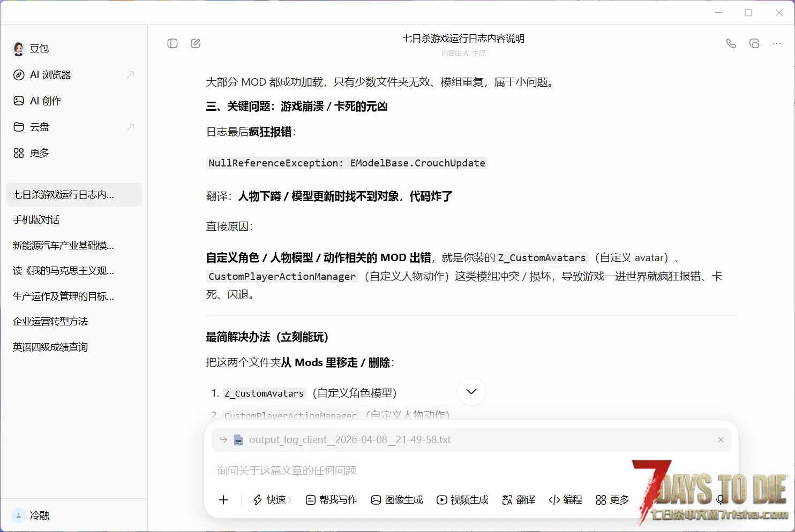
Task: Toggle the sidebar collapse icon
Action: point(172,43)
